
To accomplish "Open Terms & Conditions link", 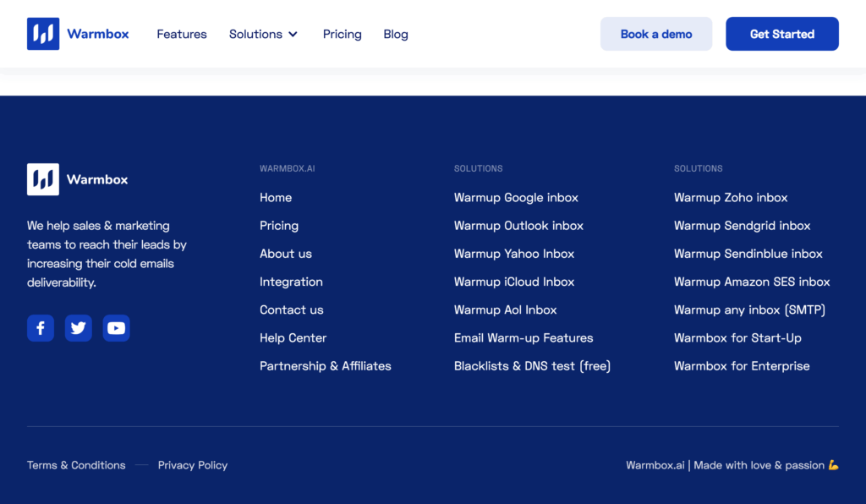I will click(76, 465).
